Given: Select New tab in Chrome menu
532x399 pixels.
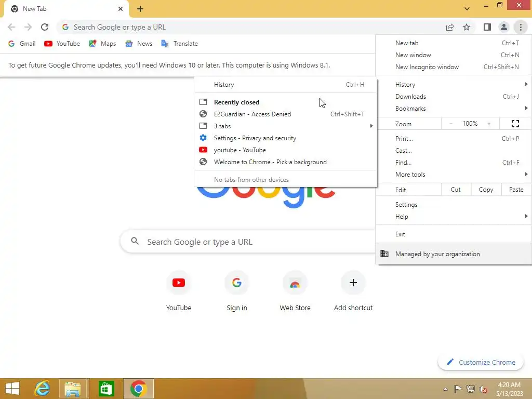Looking at the screenshot, I should coord(454,43).
